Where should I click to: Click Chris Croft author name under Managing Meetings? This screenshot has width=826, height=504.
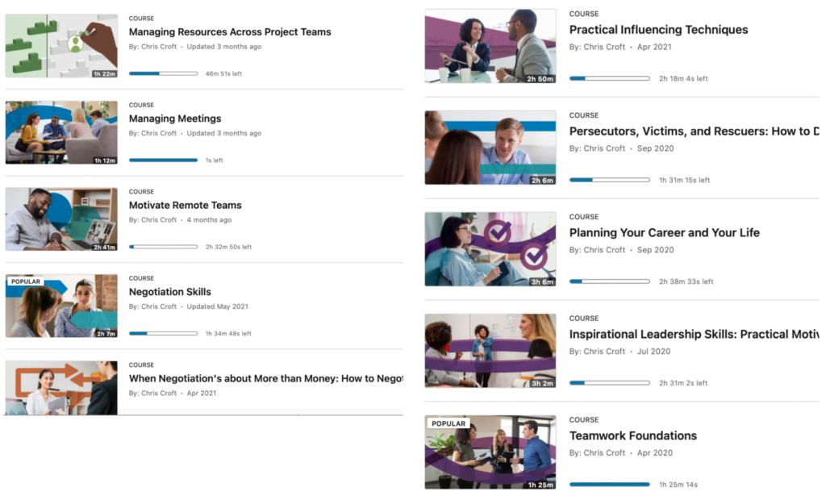pyautogui.click(x=159, y=133)
